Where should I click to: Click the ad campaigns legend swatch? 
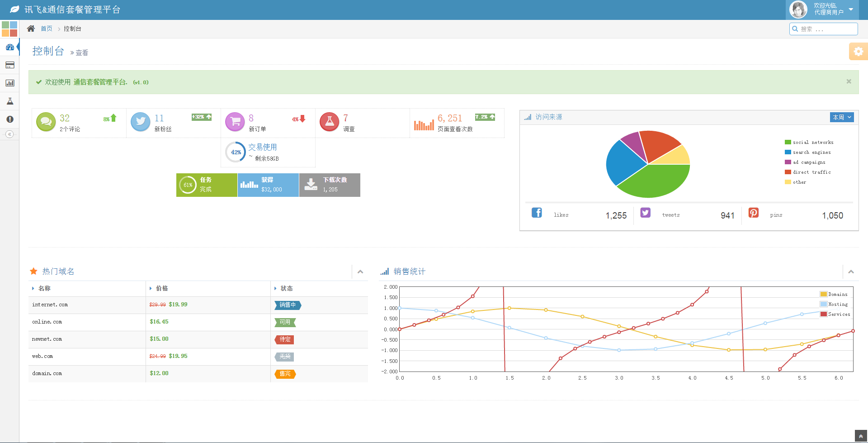click(x=788, y=162)
